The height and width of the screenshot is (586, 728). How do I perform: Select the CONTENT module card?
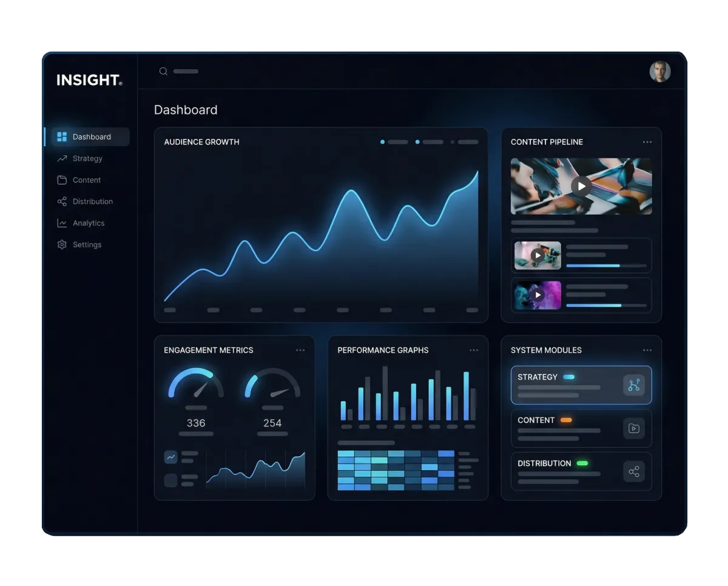pos(581,428)
